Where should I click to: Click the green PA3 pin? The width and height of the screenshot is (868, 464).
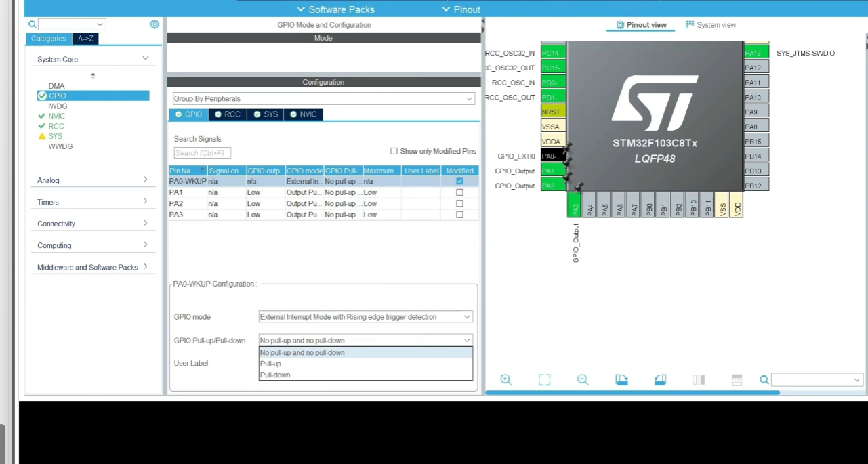tap(575, 205)
